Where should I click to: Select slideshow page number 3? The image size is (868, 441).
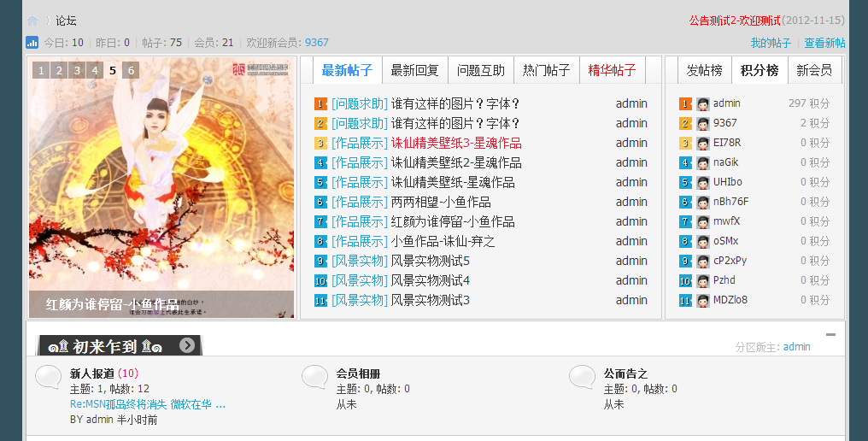pos(77,70)
